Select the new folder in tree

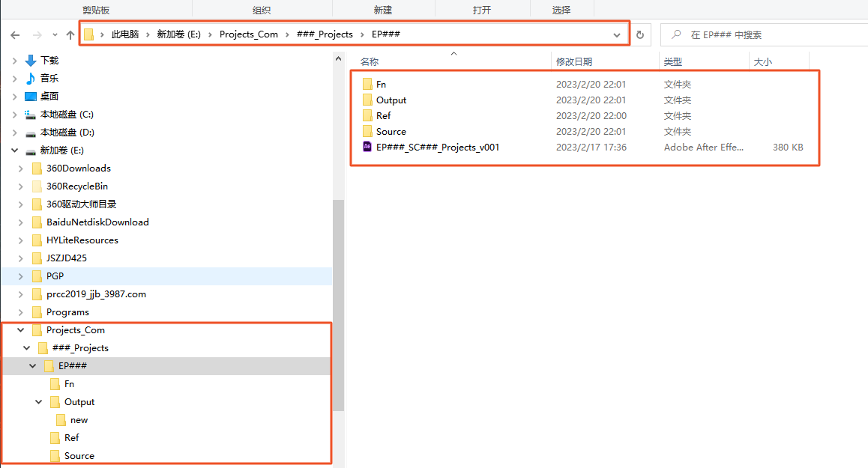pyautogui.click(x=79, y=420)
